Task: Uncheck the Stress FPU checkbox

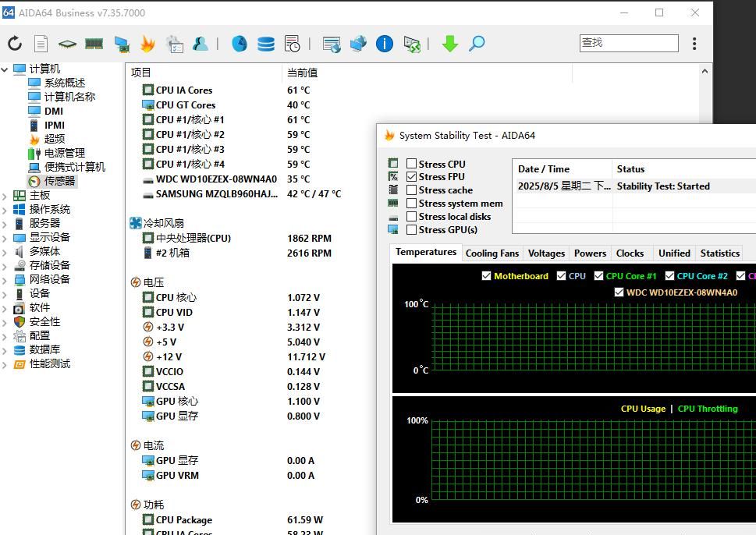Action: (x=411, y=177)
